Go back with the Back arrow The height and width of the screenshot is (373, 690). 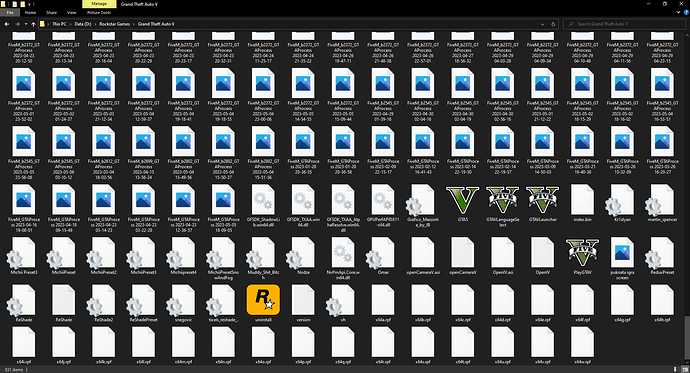tap(7, 24)
